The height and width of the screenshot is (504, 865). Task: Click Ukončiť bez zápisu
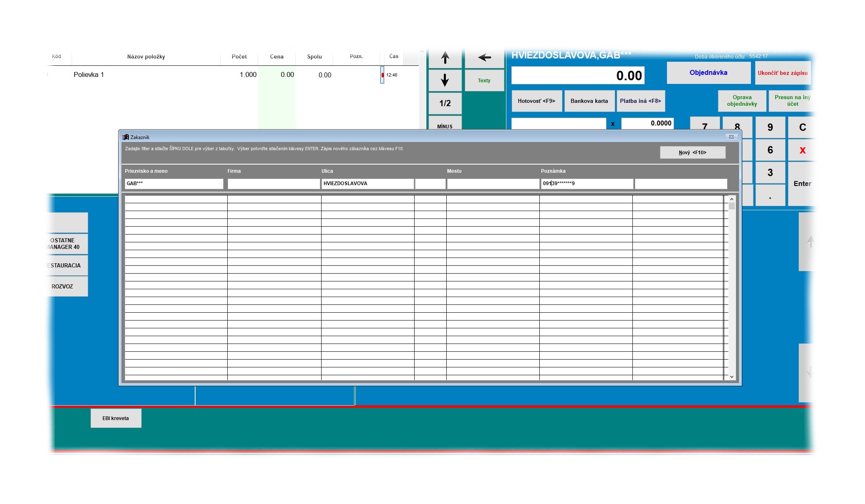pyautogui.click(x=783, y=73)
